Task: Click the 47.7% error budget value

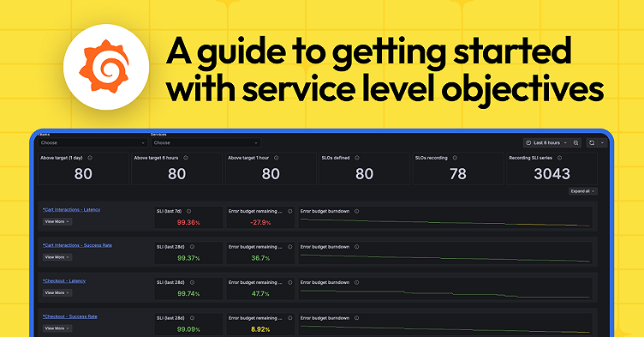Action: pyautogui.click(x=260, y=294)
